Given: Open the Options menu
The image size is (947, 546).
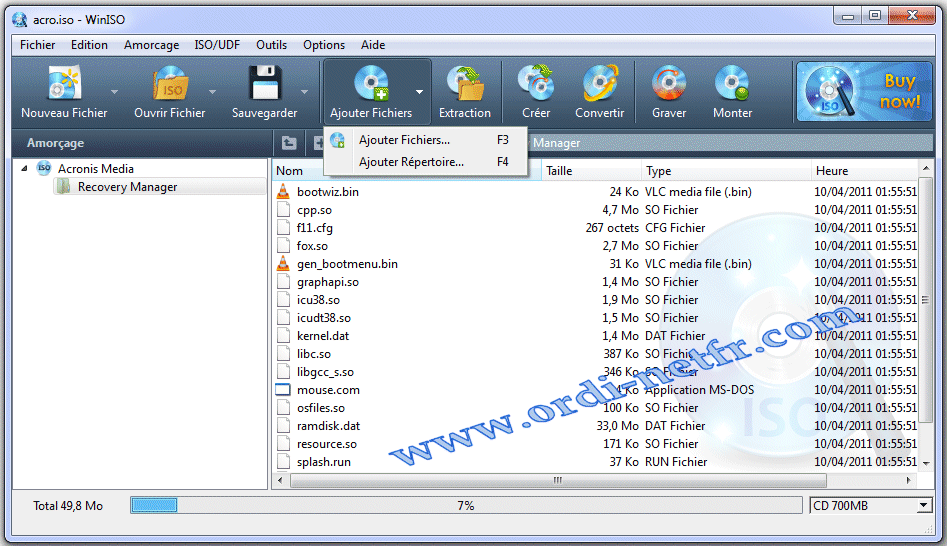Looking at the screenshot, I should 324,45.
